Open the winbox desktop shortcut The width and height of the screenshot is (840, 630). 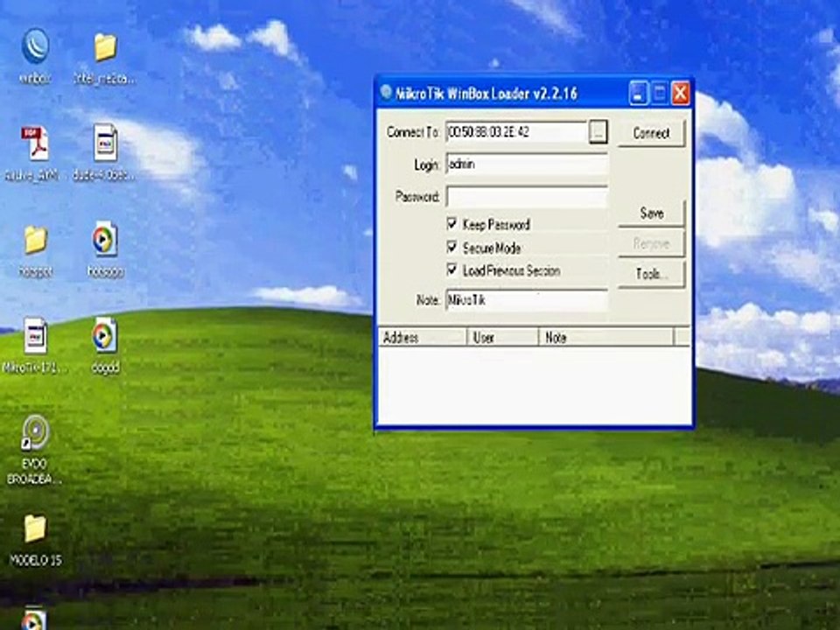(35, 47)
